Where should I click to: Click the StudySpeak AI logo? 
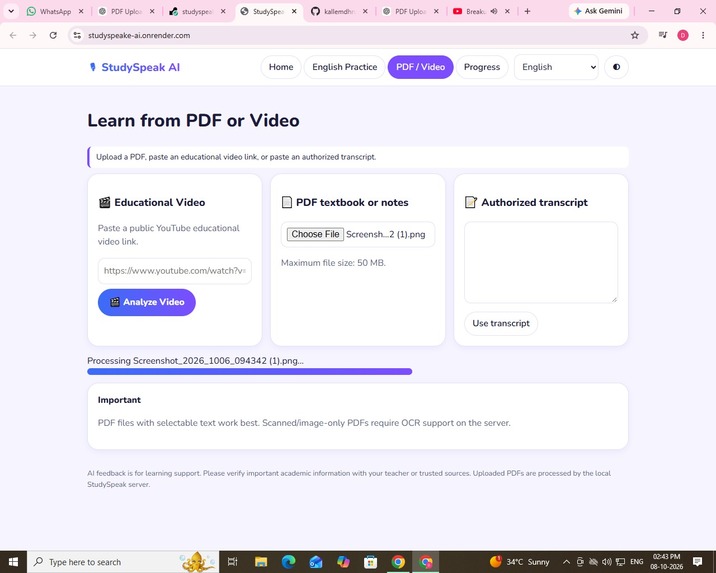[134, 67]
